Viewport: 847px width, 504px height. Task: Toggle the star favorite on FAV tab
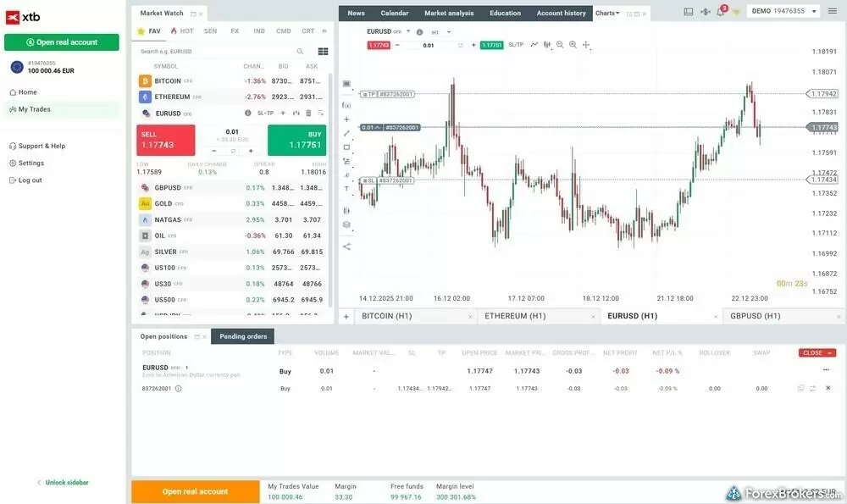click(142, 30)
